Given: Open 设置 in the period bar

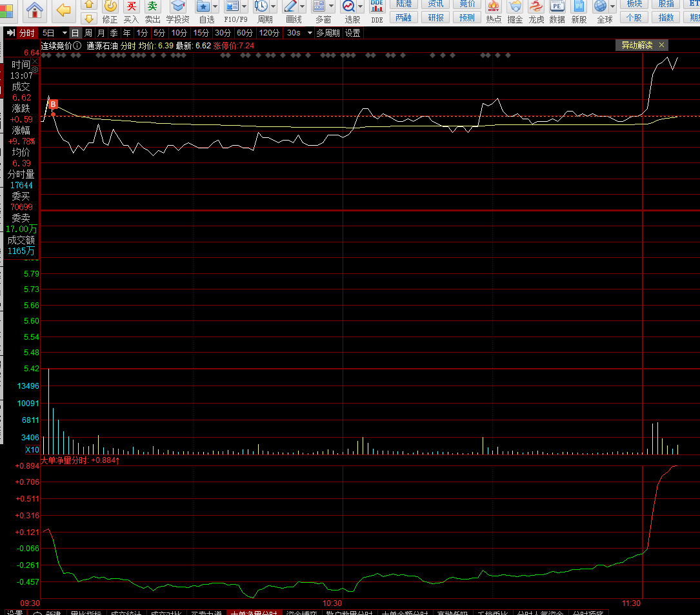Looking at the screenshot, I should (x=353, y=33).
